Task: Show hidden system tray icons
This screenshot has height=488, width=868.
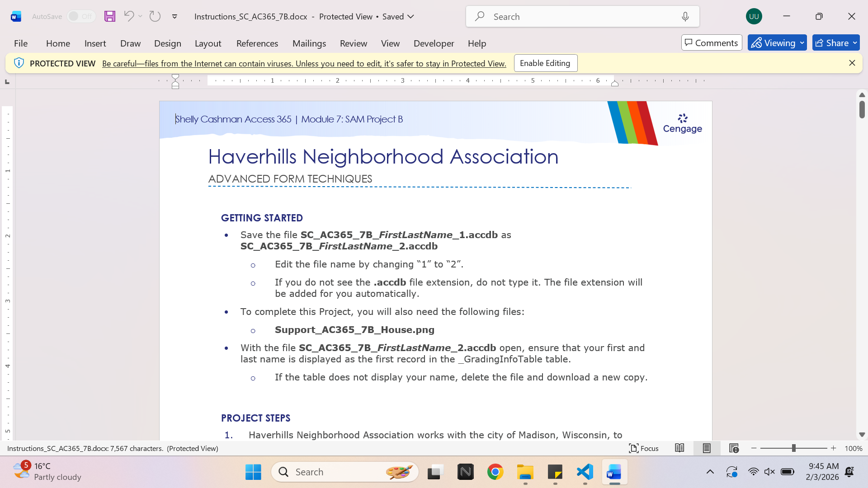Action: [x=710, y=472]
